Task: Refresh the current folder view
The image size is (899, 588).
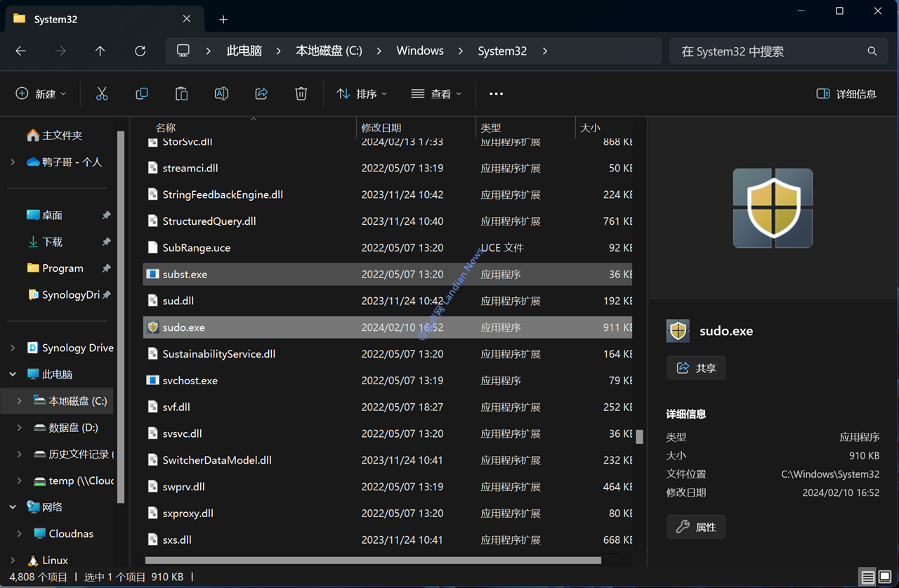Action: [x=140, y=51]
